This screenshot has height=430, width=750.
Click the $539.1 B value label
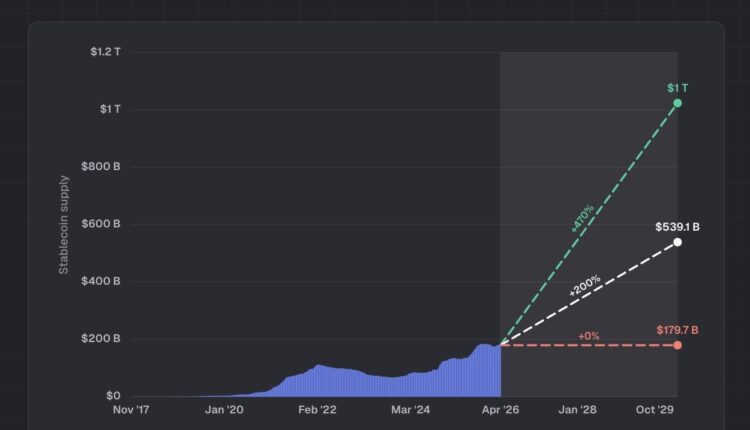(677, 227)
